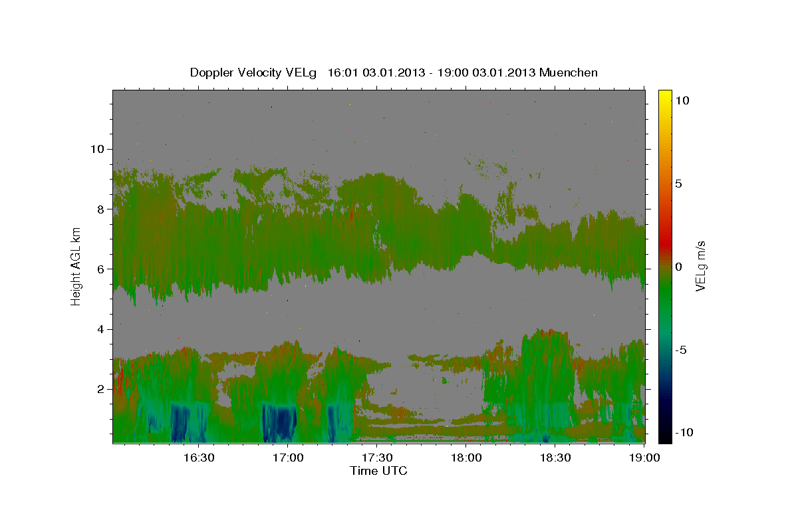The height and width of the screenshot is (532, 798).
Task: Click the "Muenchen" location in the title
Action: pyautogui.click(x=569, y=72)
